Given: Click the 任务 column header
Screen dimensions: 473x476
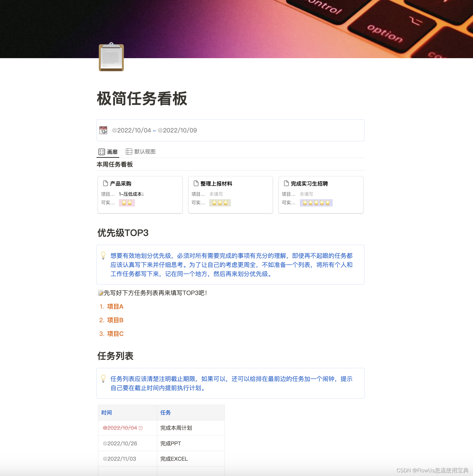Looking at the screenshot, I should coord(191,413).
